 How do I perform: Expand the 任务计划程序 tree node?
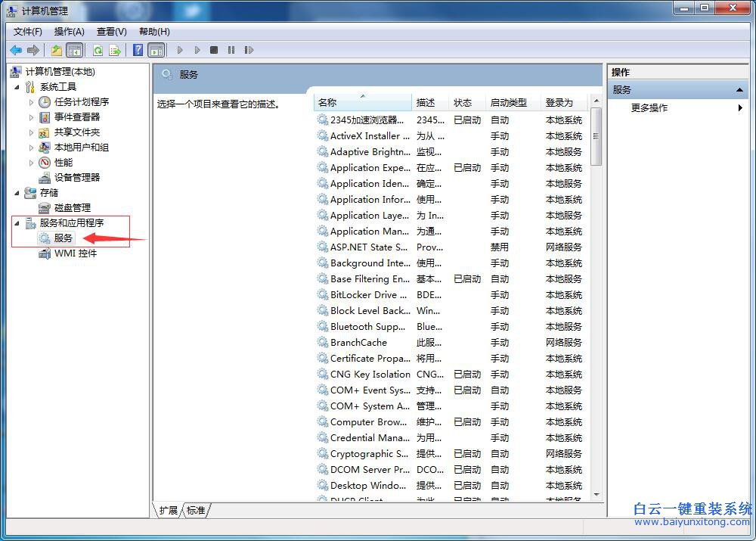pyautogui.click(x=32, y=102)
